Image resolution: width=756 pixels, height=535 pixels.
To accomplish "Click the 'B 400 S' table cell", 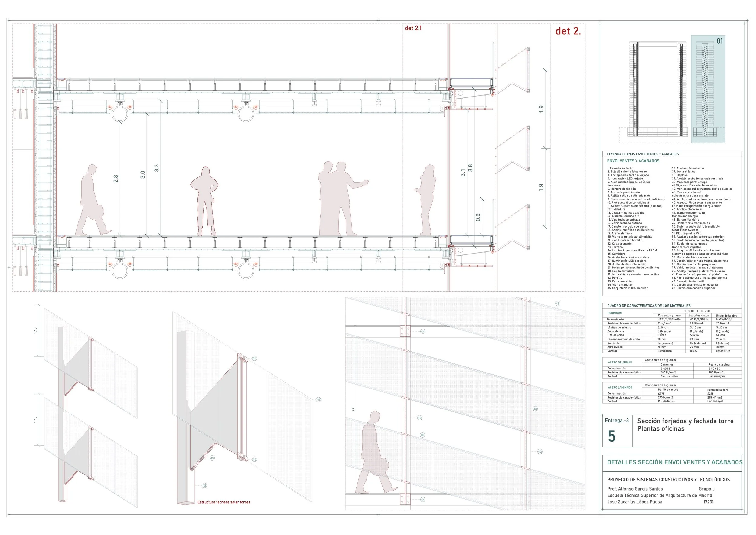I will [665, 369].
